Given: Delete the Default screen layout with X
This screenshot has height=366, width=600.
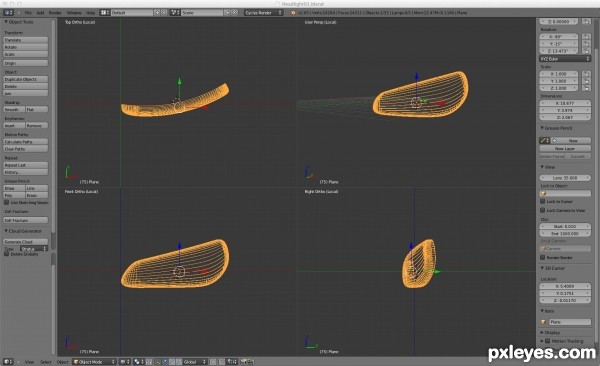Looking at the screenshot, I should [x=164, y=13].
